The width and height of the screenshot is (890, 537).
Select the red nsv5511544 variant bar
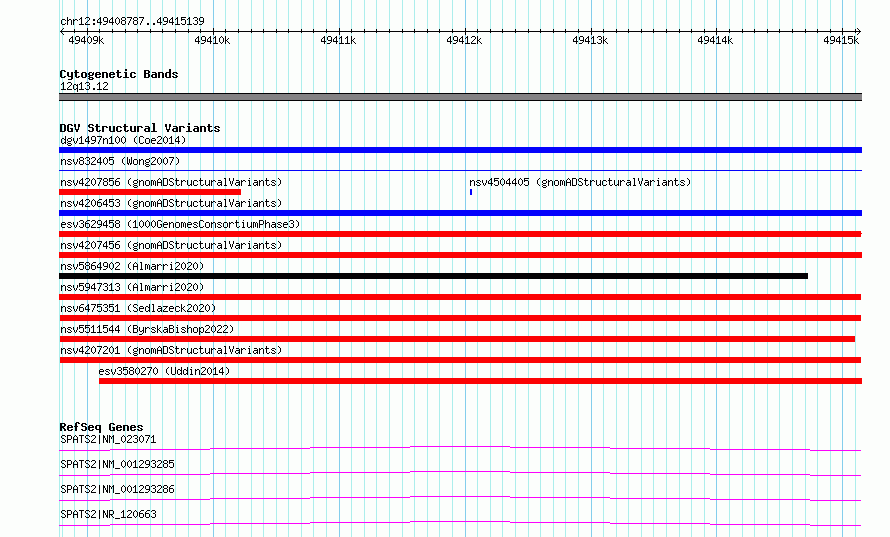[457, 339]
